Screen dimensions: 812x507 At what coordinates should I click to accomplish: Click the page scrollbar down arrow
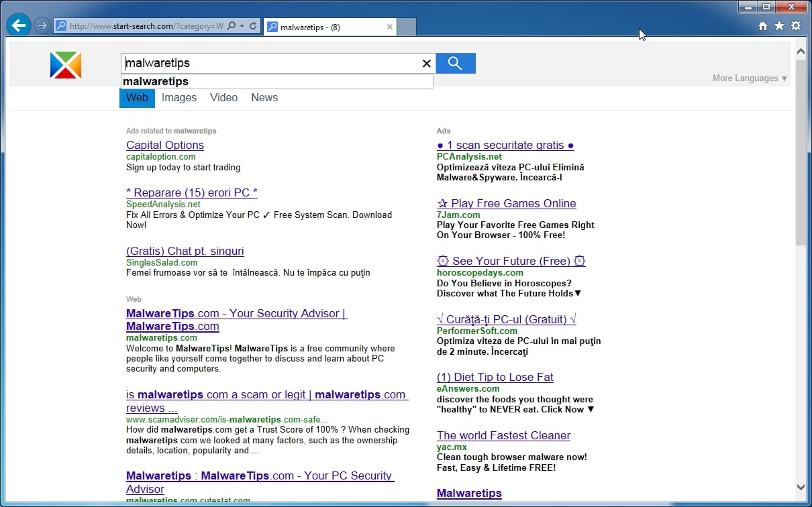[x=801, y=488]
